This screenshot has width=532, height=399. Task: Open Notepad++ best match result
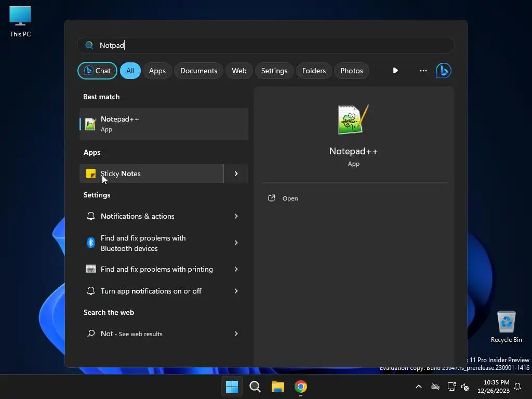tap(164, 124)
